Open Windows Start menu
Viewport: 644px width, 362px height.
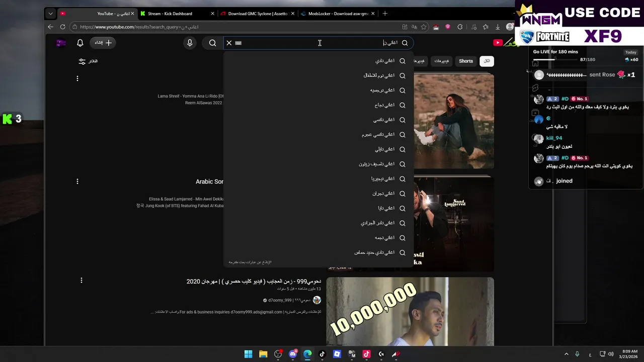[x=248, y=354]
